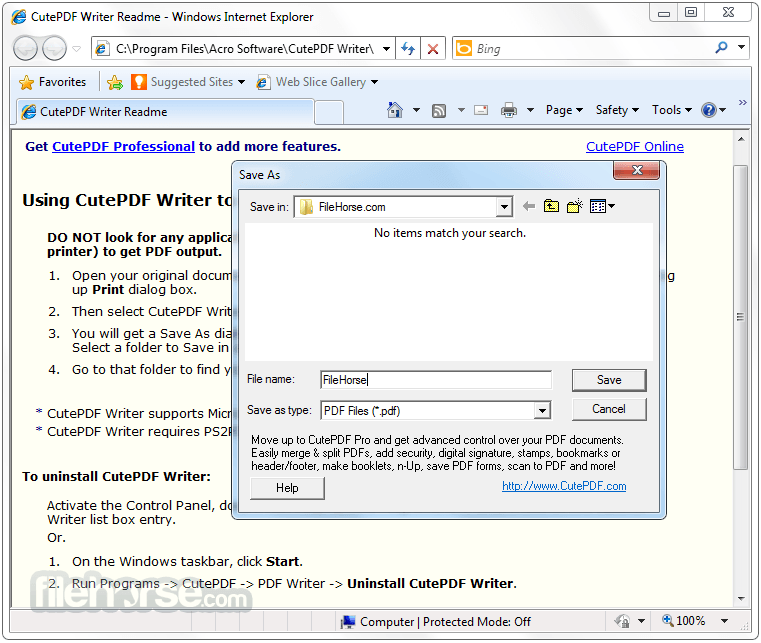Go back to last folder in Save As
This screenshot has height=643, width=761.
(x=529, y=207)
